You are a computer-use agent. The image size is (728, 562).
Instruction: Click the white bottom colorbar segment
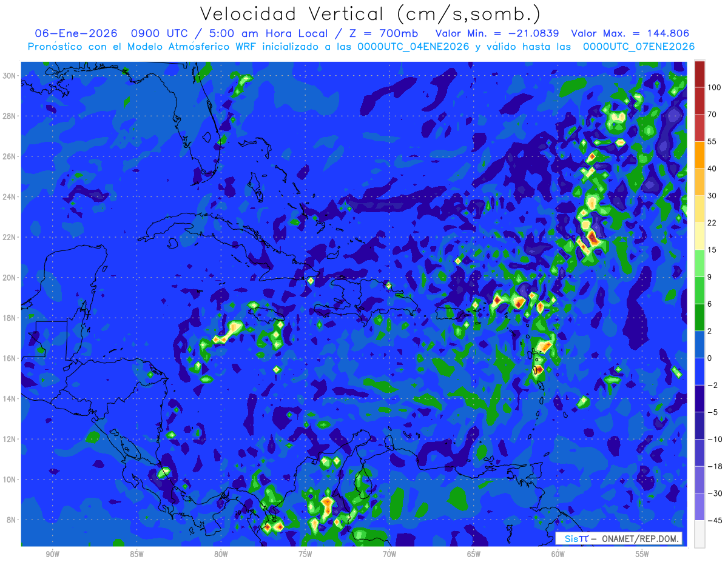pyautogui.click(x=699, y=534)
